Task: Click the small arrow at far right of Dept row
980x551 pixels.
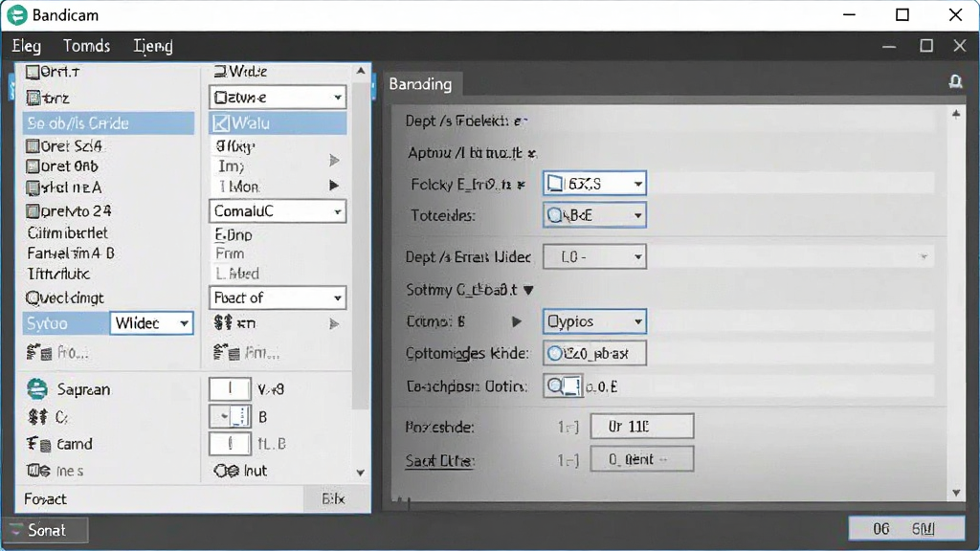Action: [924, 256]
